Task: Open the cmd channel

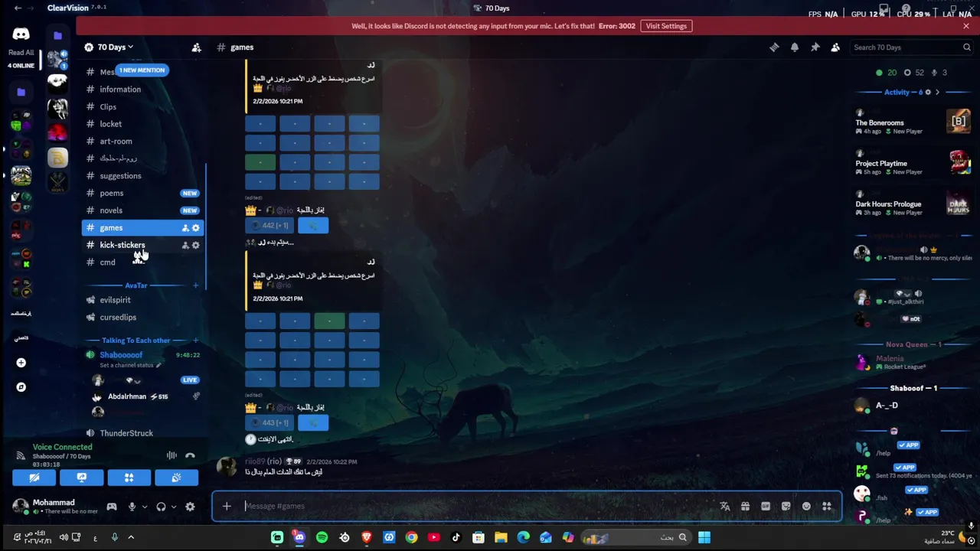Action: [x=142, y=262]
